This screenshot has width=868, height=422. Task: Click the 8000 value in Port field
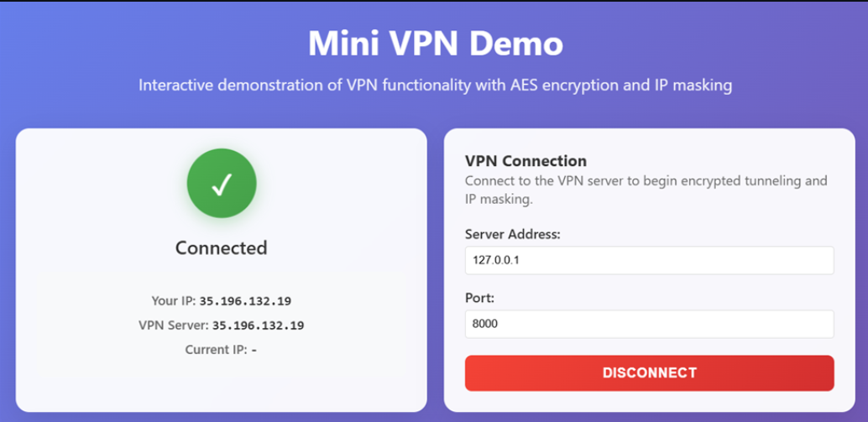pos(484,324)
